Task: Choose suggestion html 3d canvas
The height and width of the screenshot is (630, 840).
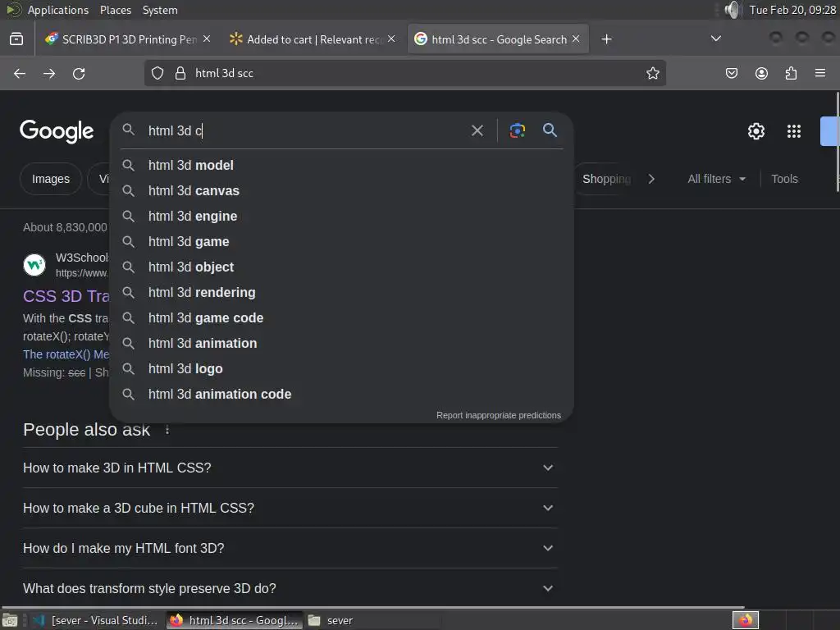Action: 341,190
